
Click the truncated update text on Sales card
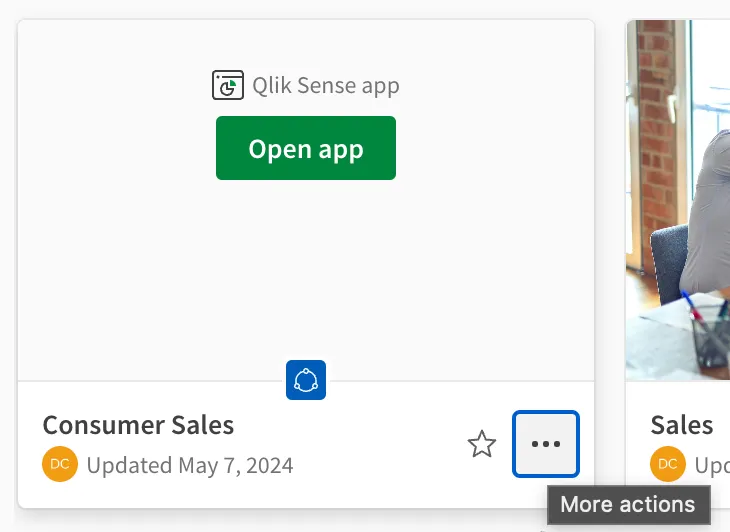(711, 466)
